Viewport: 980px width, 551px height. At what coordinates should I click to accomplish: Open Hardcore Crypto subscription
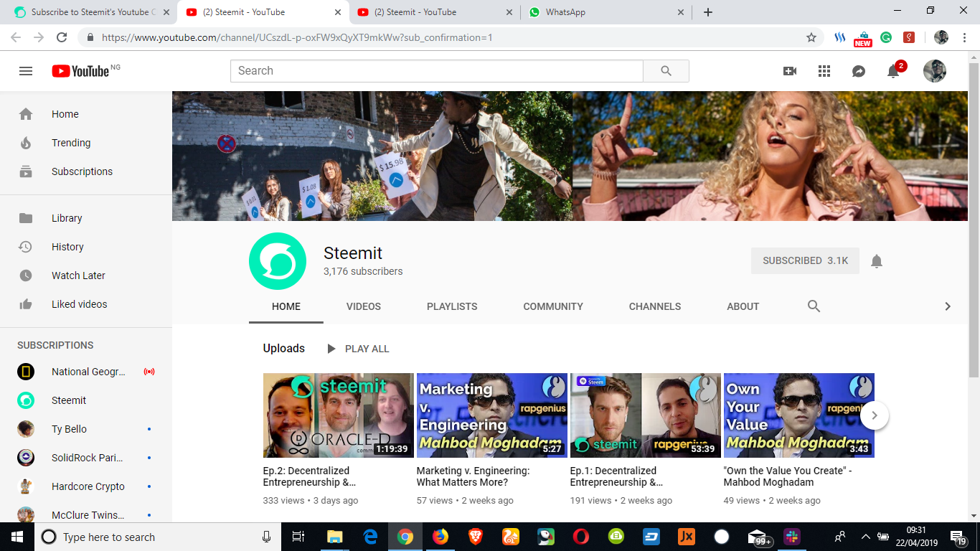tap(86, 486)
